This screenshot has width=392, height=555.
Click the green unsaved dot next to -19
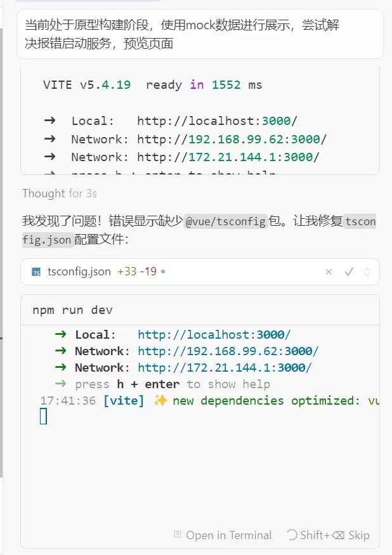point(163,272)
